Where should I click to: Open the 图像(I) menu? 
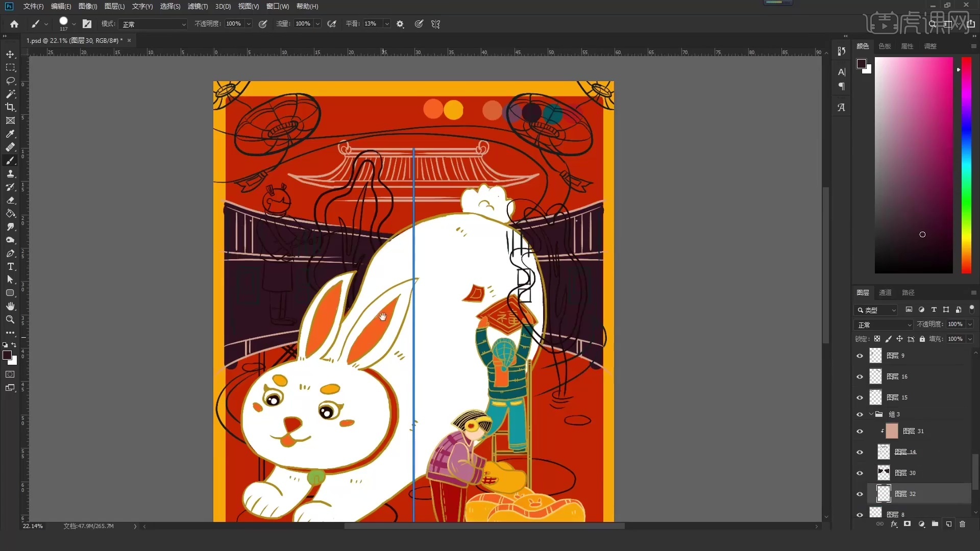[88, 6]
